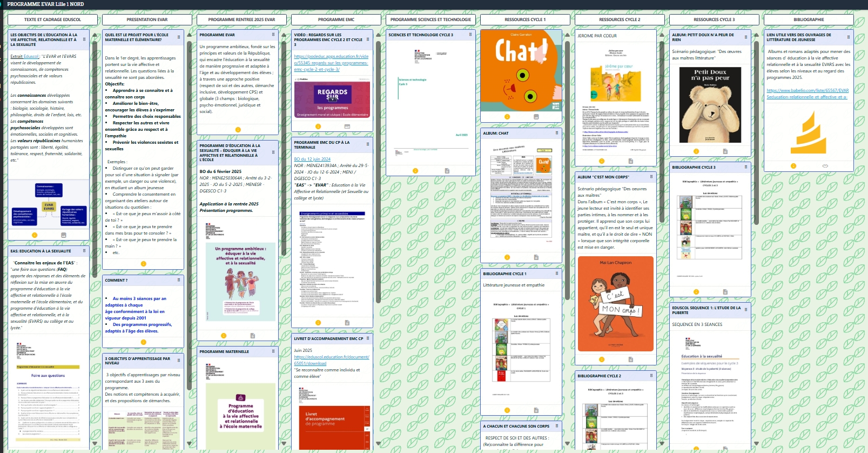The width and height of the screenshot is (868, 453).
Task: Click image icon under EVAR EVARS diagram card
Action: pos(64,235)
